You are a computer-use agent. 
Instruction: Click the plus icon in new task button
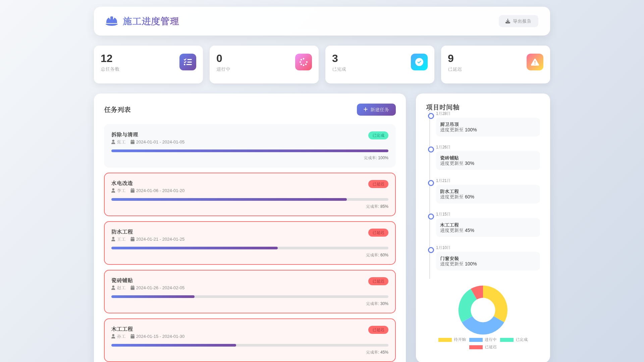[x=366, y=109]
